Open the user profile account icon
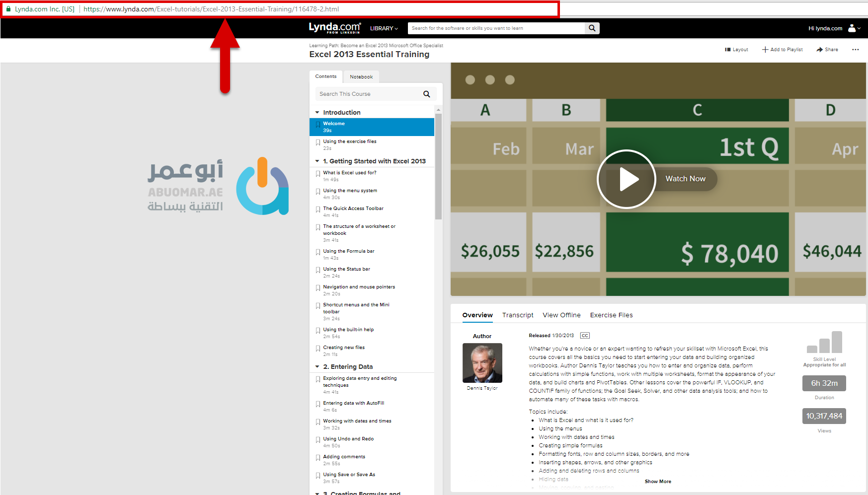 tap(852, 28)
